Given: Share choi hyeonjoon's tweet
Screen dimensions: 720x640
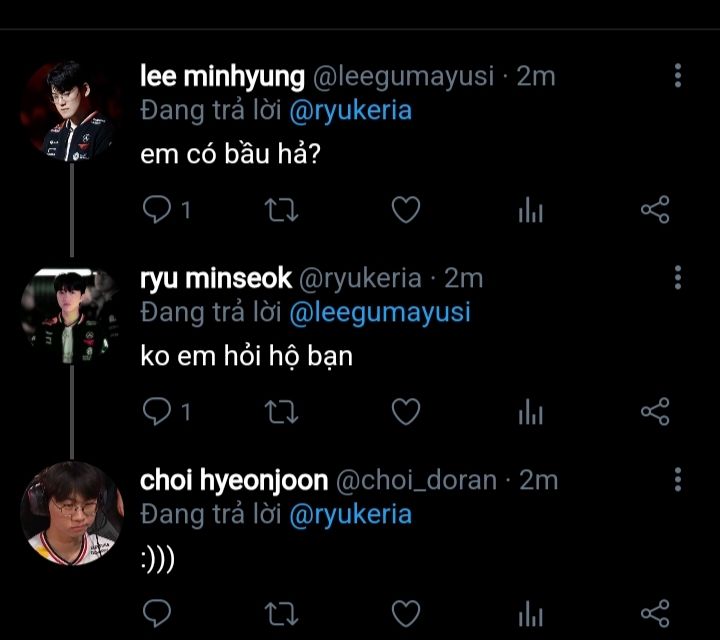Looking at the screenshot, I should (654, 611).
